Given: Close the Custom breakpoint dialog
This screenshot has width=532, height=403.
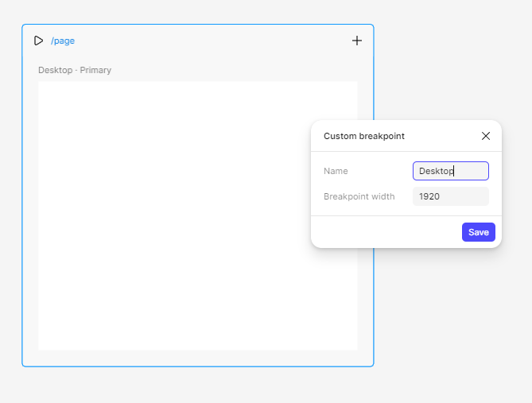Looking at the screenshot, I should [486, 136].
